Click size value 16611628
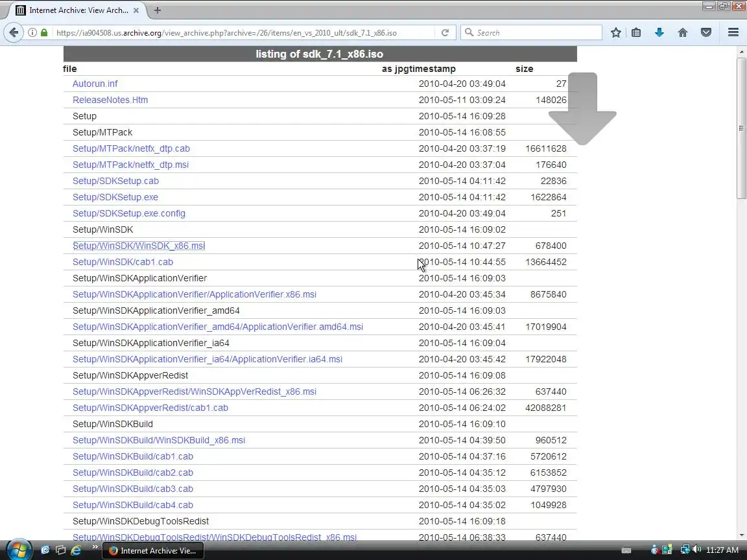 546,148
